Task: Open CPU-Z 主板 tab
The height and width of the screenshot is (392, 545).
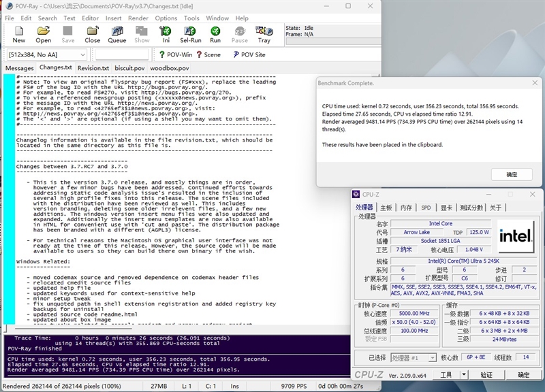Action: coord(386,208)
